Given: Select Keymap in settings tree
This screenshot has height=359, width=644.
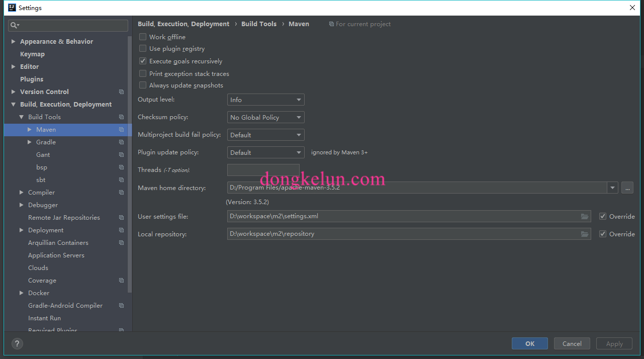Looking at the screenshot, I should [x=32, y=54].
